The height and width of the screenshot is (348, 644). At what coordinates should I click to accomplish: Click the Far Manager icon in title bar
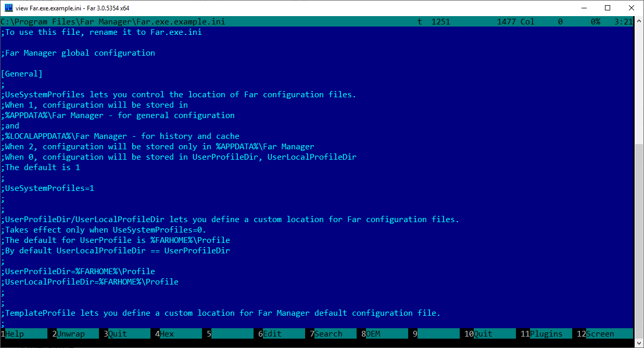tap(8, 8)
